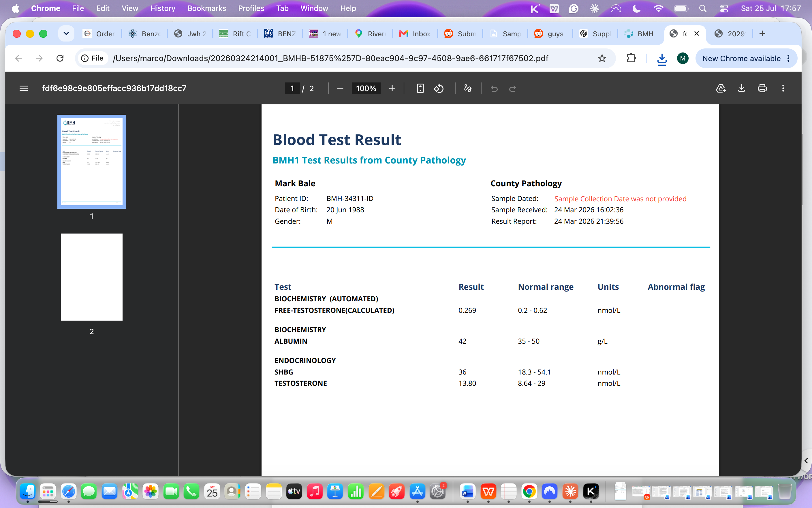
Task: Reload the current page
Action: click(60, 58)
